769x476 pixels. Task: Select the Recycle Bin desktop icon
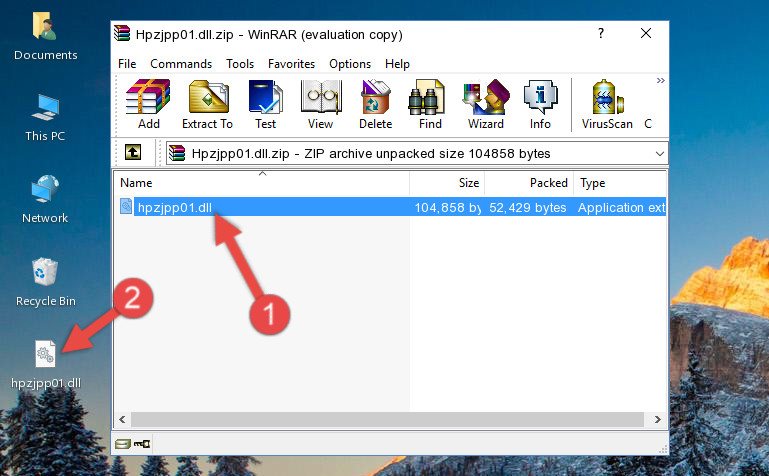(46, 283)
